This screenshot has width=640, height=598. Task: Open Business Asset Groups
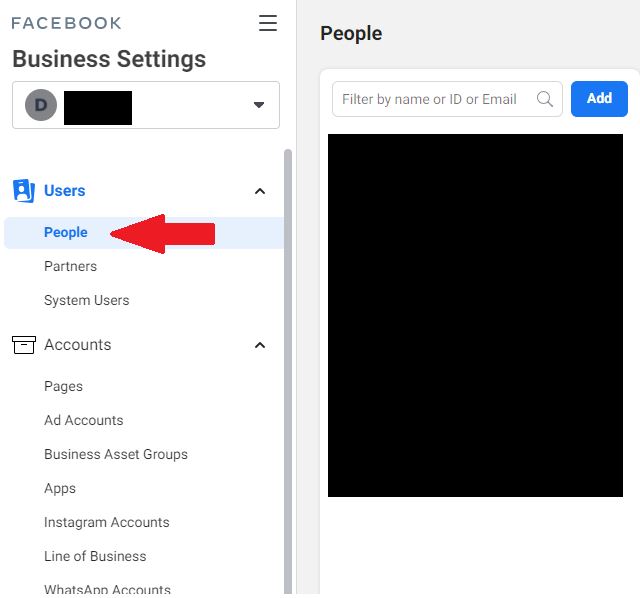click(116, 454)
